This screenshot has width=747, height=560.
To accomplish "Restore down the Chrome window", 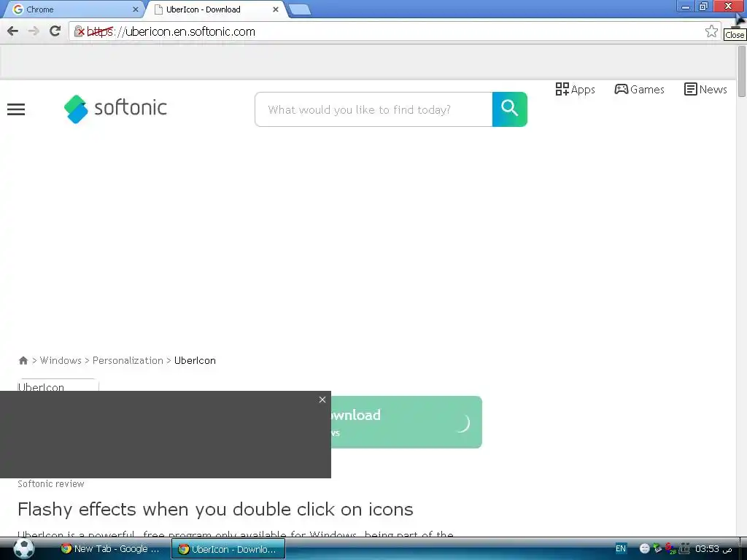I will coord(704,7).
